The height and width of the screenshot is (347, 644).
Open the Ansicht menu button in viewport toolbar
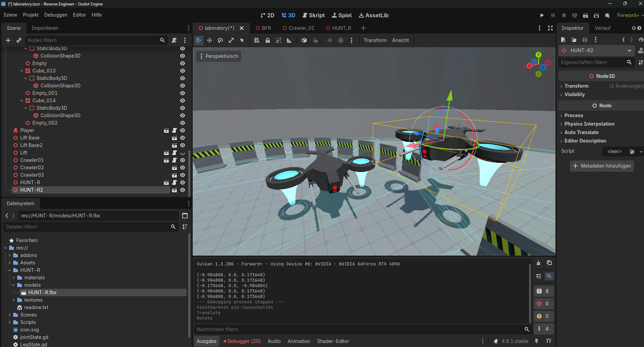tap(401, 40)
